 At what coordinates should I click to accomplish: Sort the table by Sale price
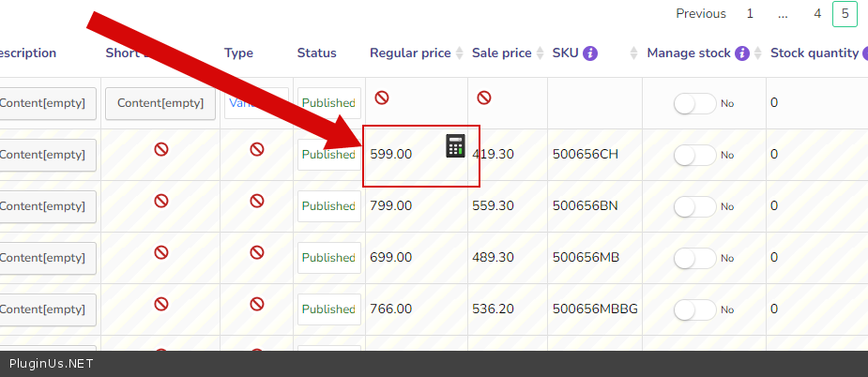point(539,53)
